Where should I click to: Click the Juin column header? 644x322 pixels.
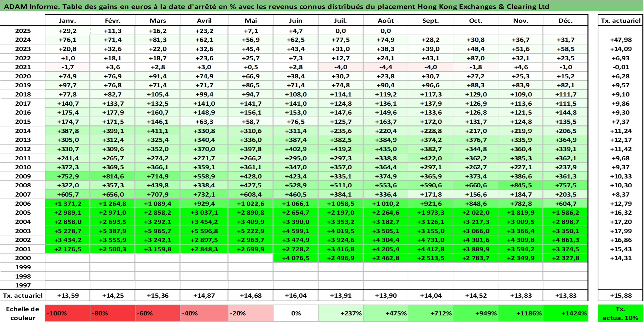pyautogui.click(x=296, y=20)
